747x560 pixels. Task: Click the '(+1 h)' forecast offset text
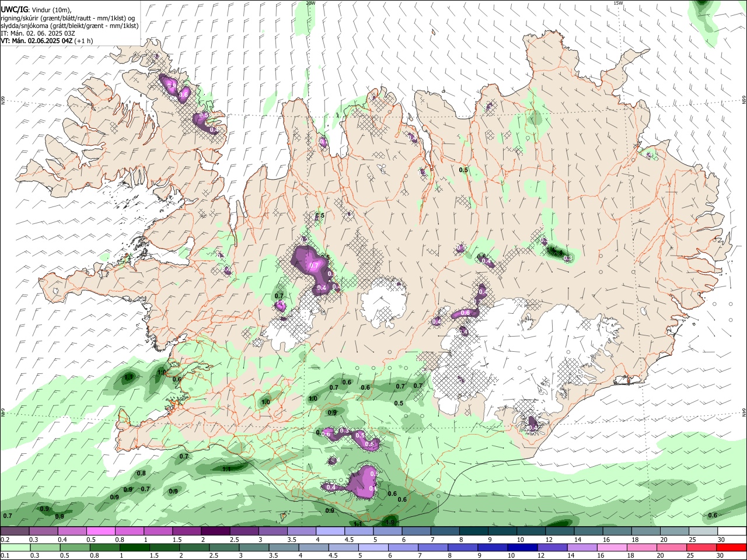(84, 41)
